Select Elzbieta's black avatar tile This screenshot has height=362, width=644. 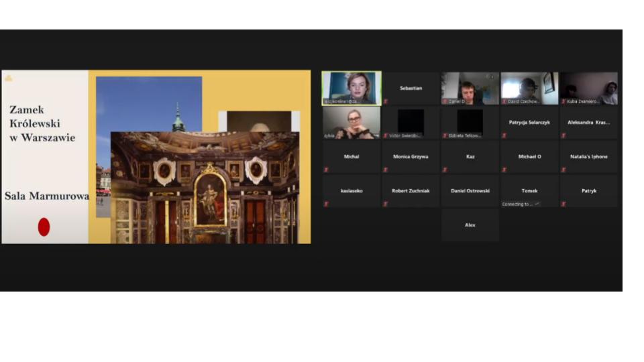[x=470, y=122]
